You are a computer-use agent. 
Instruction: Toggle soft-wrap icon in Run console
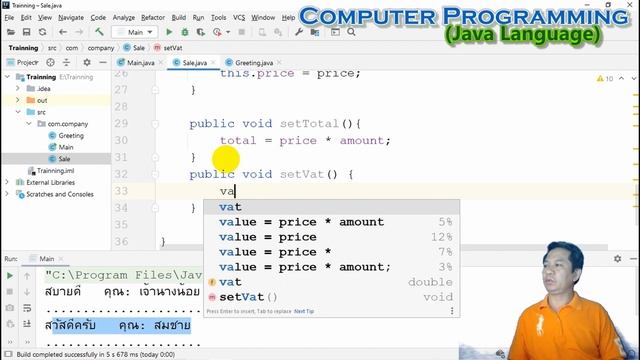click(27, 308)
